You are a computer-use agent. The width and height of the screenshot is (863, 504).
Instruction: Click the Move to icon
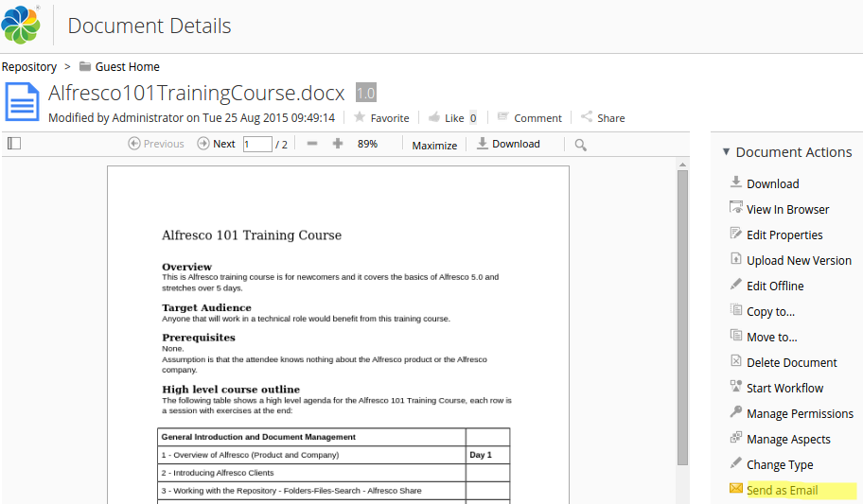tap(736, 335)
